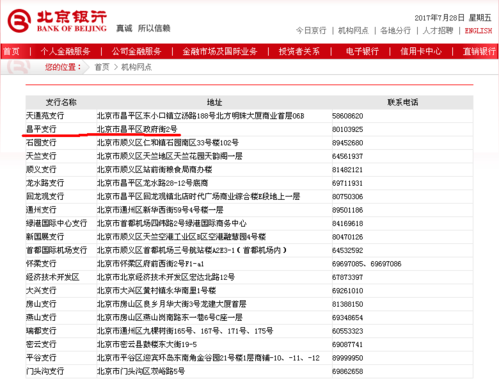This screenshot has height=388, width=499.
Task: Click phone number 80750306
Action: [348, 196]
